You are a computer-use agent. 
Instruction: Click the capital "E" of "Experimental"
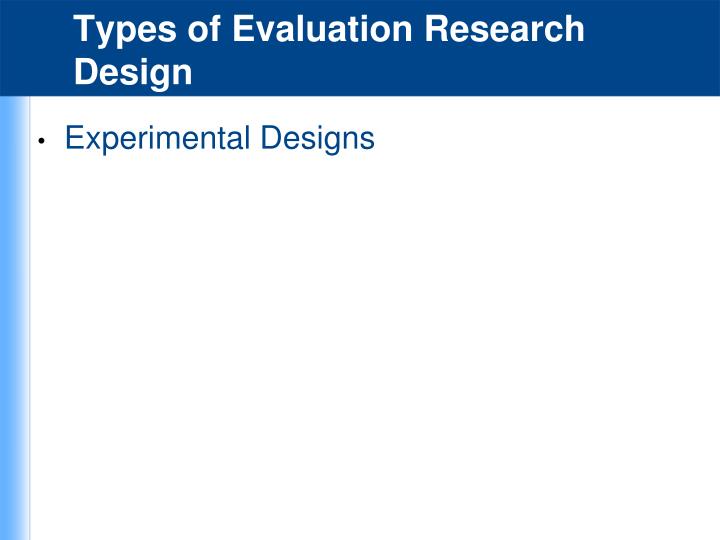point(74,137)
